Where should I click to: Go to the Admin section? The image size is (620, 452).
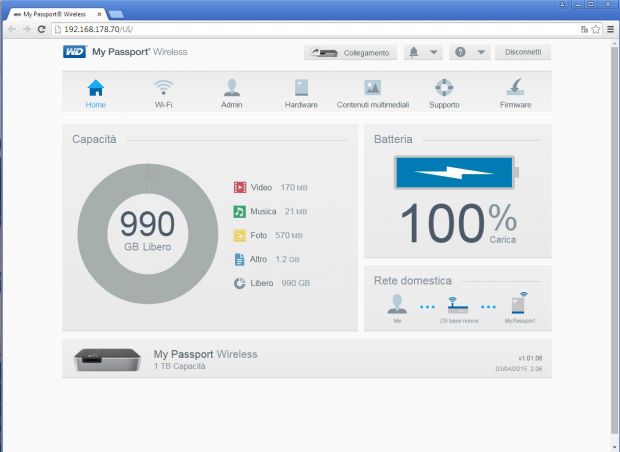(x=232, y=93)
